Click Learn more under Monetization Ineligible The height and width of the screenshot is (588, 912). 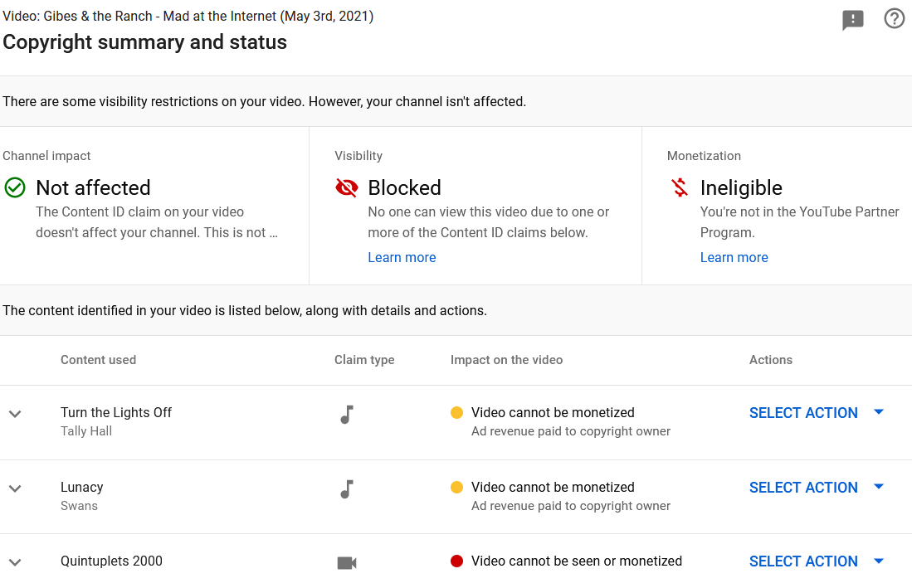tap(734, 257)
